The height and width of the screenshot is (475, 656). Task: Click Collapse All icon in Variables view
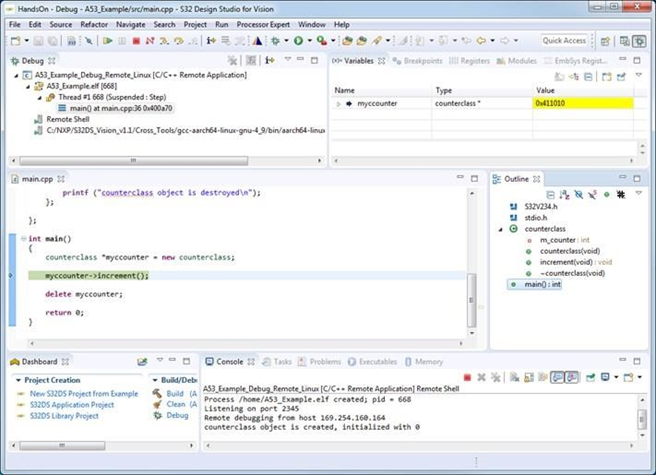tap(588, 77)
